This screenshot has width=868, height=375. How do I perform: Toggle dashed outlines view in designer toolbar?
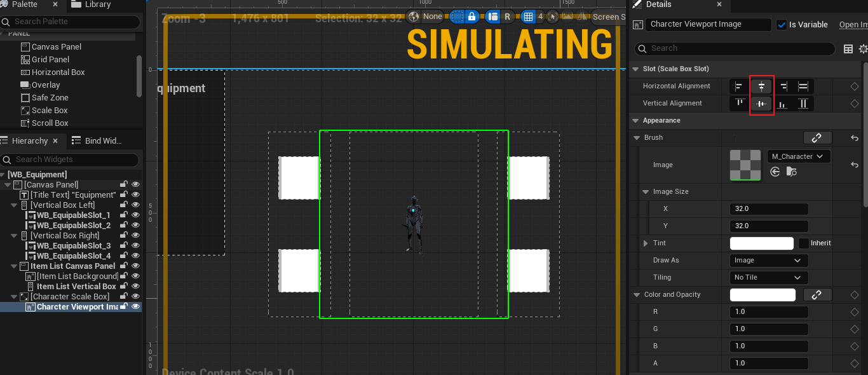457,17
